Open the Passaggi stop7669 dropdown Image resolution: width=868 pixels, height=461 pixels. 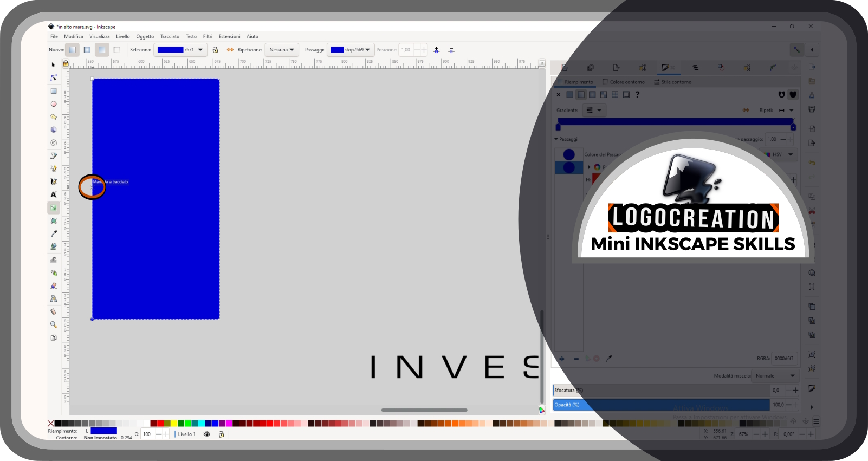coord(351,50)
